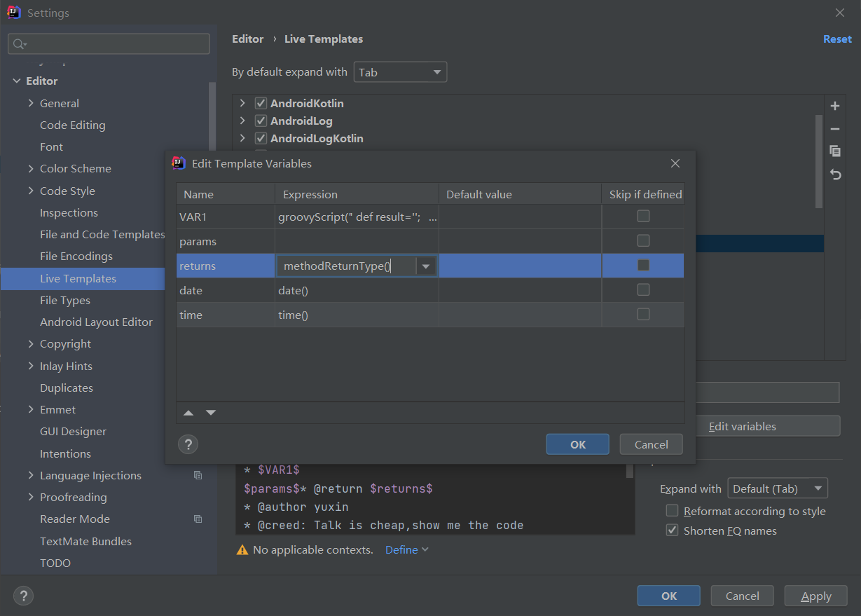The height and width of the screenshot is (616, 861).
Task: Expand the AndroidKotlin template group
Action: pyautogui.click(x=242, y=103)
